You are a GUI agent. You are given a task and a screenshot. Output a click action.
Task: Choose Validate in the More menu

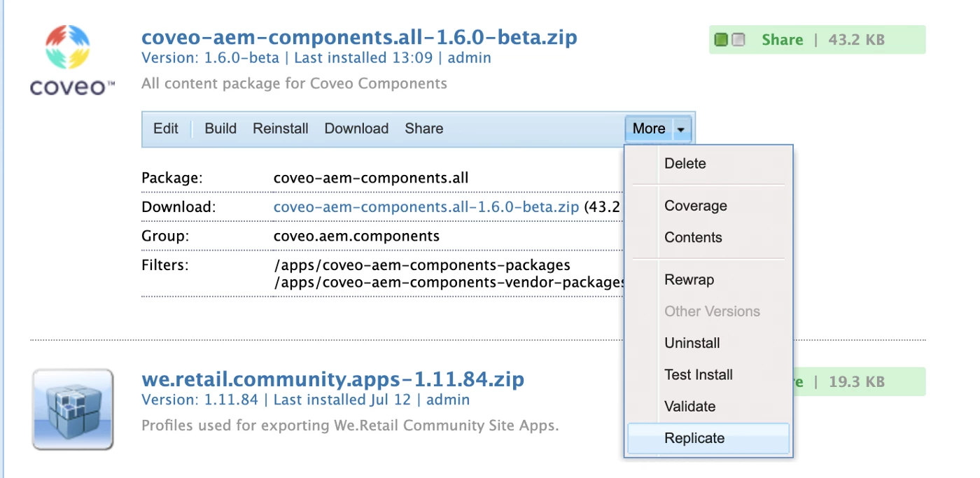coord(690,407)
